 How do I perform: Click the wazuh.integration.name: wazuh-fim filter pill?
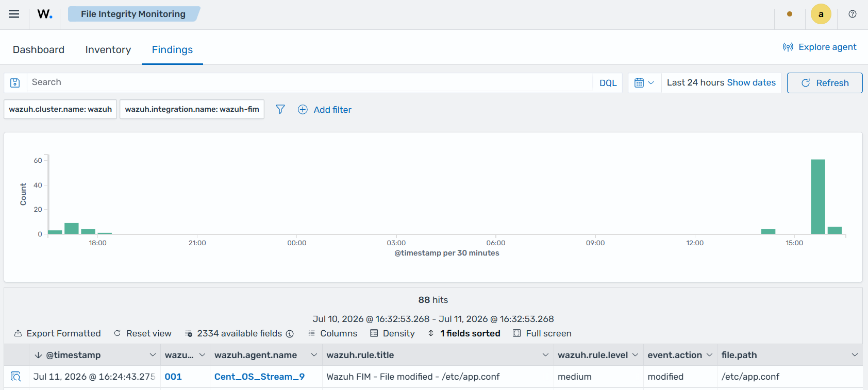(192, 109)
